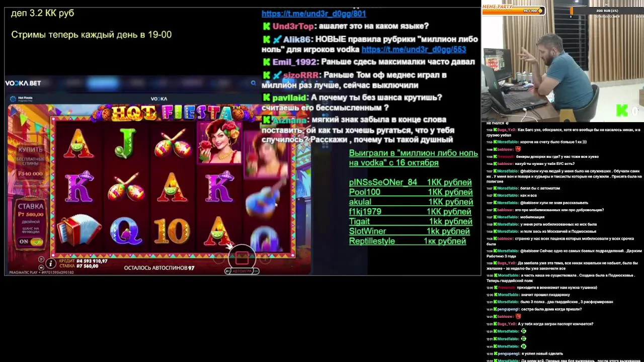This screenshot has width=644, height=362.
Task: Toggle the double chance ON switch
Action: 30,241
